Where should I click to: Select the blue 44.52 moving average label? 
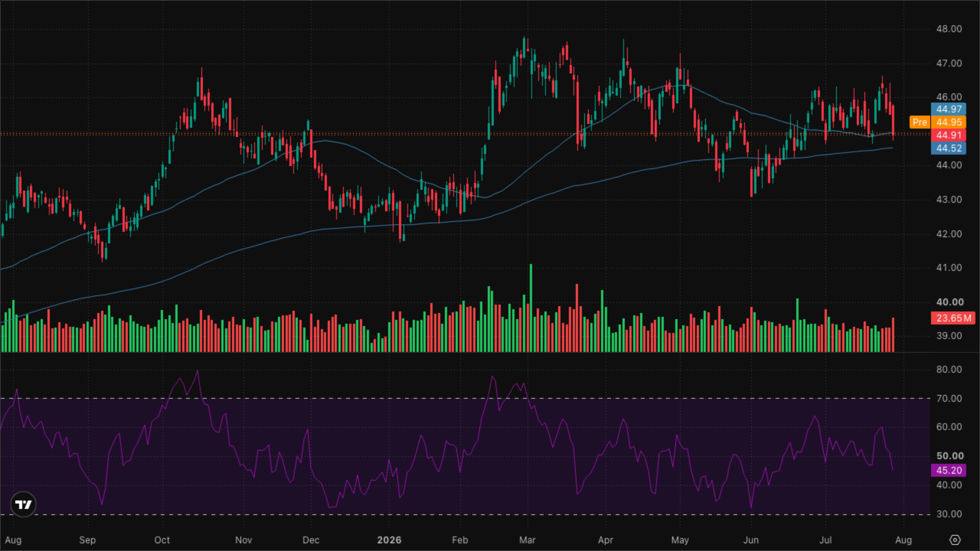pos(949,148)
